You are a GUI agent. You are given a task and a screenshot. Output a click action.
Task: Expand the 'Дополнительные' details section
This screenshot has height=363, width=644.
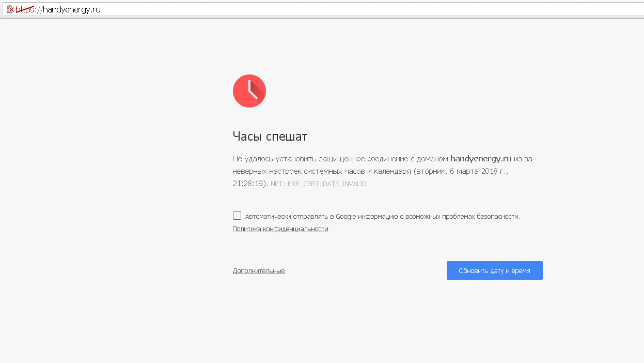[259, 271]
